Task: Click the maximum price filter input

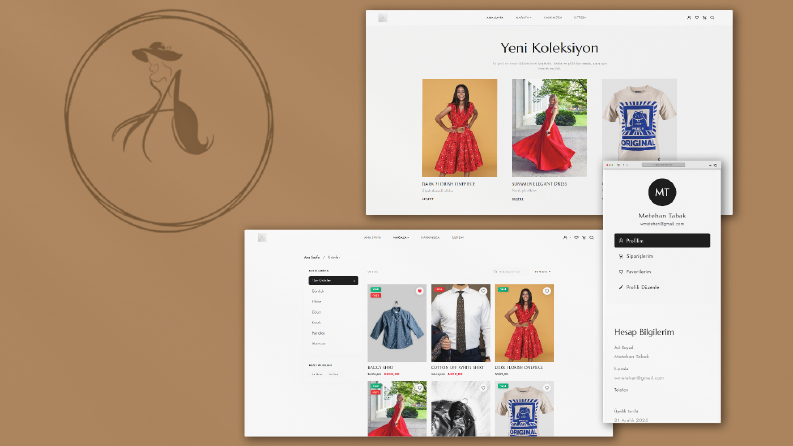Action: 334,374
